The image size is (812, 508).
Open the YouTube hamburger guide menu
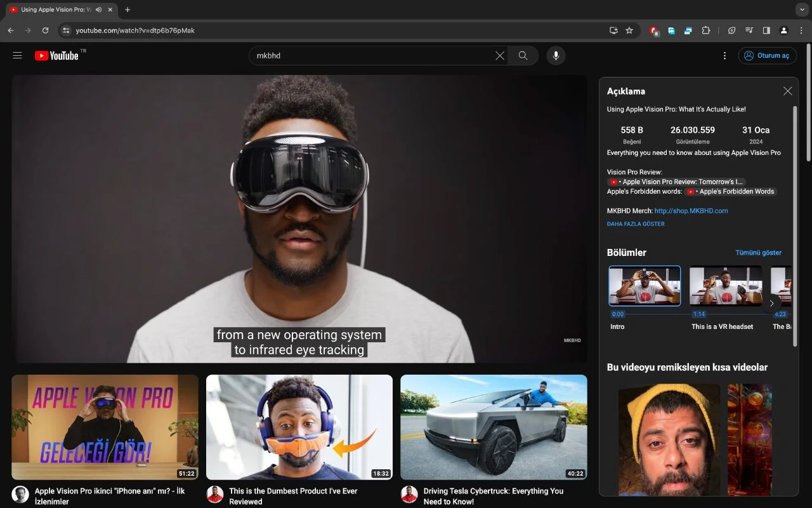(17, 56)
